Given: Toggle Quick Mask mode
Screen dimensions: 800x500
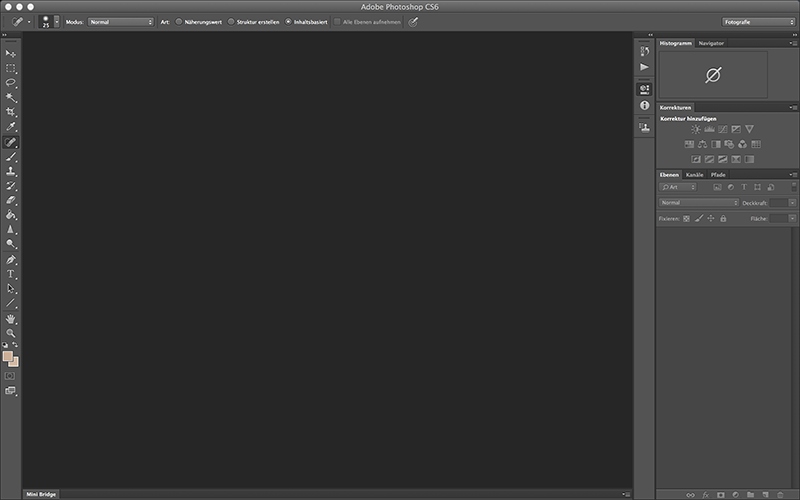Looking at the screenshot, I should pos(10,376).
